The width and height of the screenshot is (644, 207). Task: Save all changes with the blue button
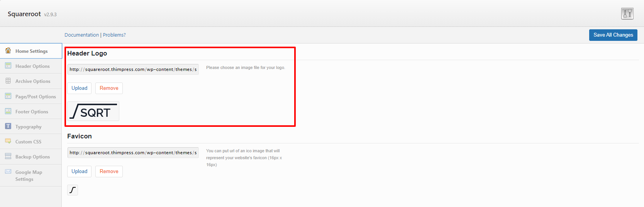(x=613, y=35)
